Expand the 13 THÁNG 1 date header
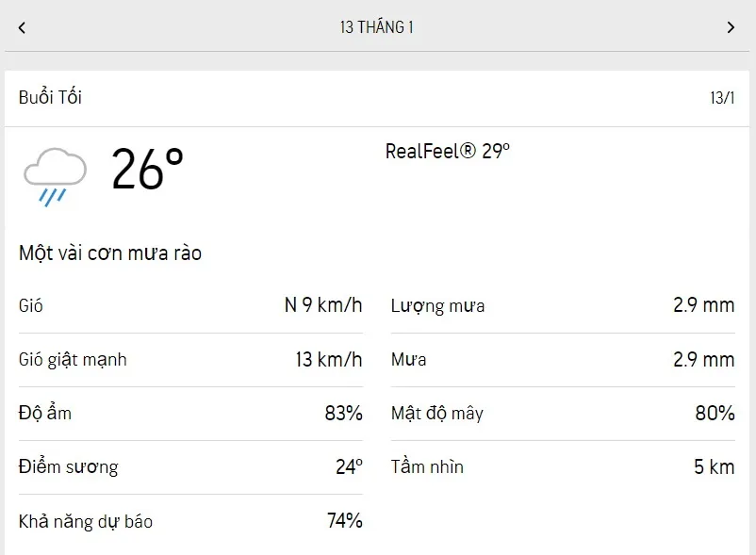The image size is (756, 555). 378,27
